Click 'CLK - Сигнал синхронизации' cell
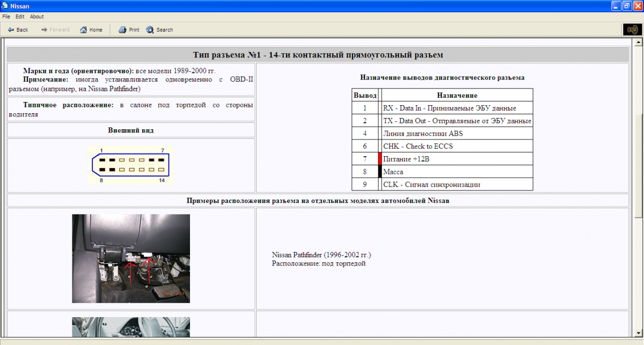Image resolution: width=644 pixels, height=345 pixels. point(457,184)
